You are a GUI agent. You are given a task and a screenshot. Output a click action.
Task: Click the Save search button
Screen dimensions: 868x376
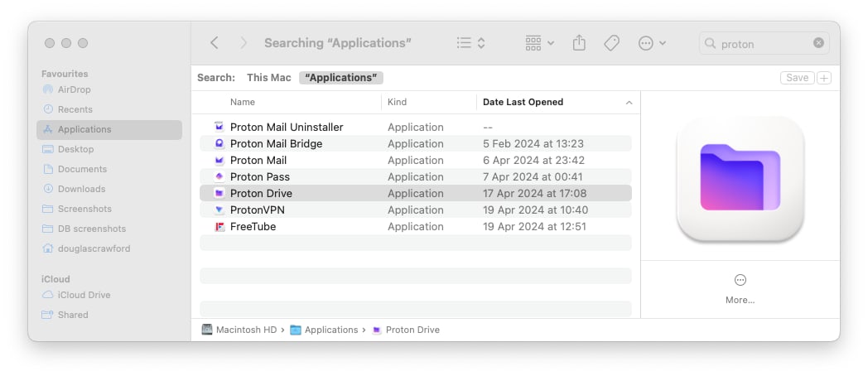(x=797, y=78)
